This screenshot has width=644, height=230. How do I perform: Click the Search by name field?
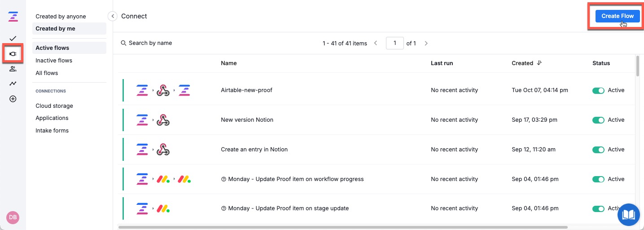point(150,43)
